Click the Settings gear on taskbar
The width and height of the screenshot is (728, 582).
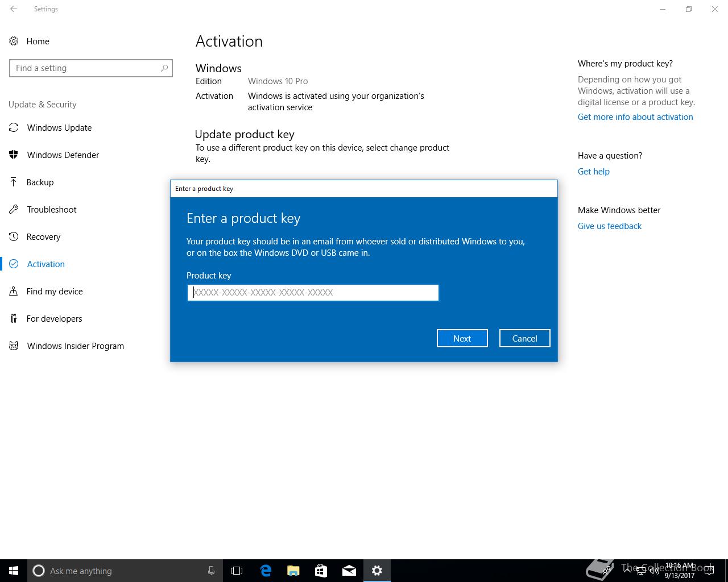click(377, 571)
